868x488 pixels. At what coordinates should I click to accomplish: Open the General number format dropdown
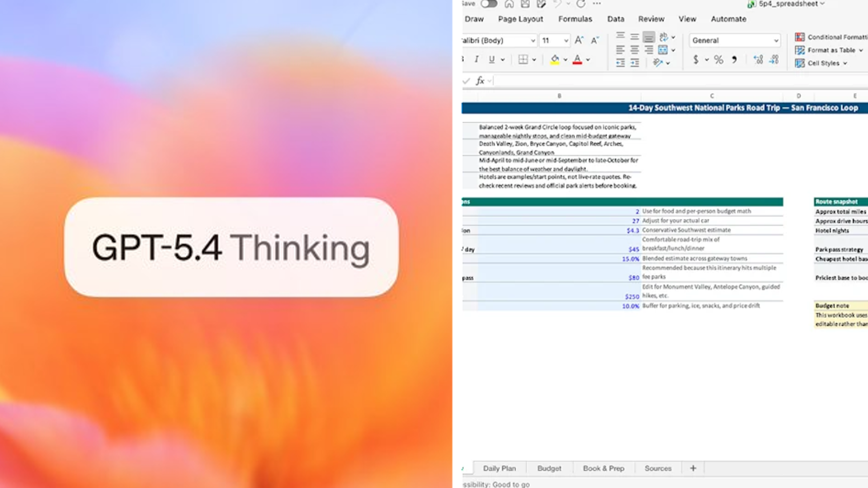click(776, 41)
